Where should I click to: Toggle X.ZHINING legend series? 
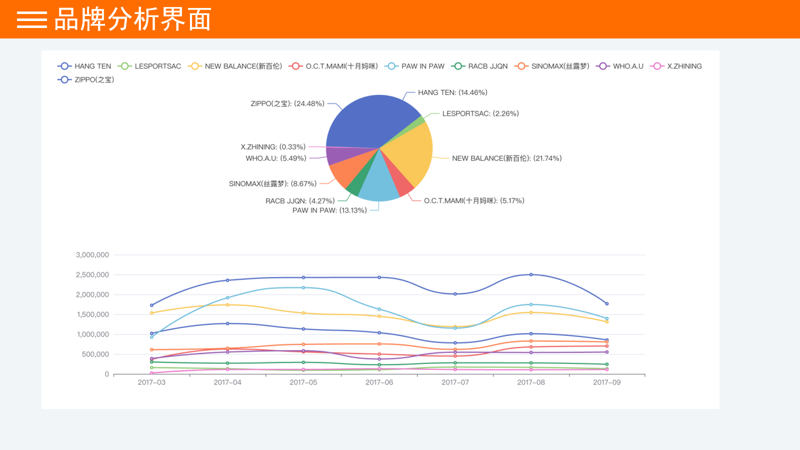point(676,66)
